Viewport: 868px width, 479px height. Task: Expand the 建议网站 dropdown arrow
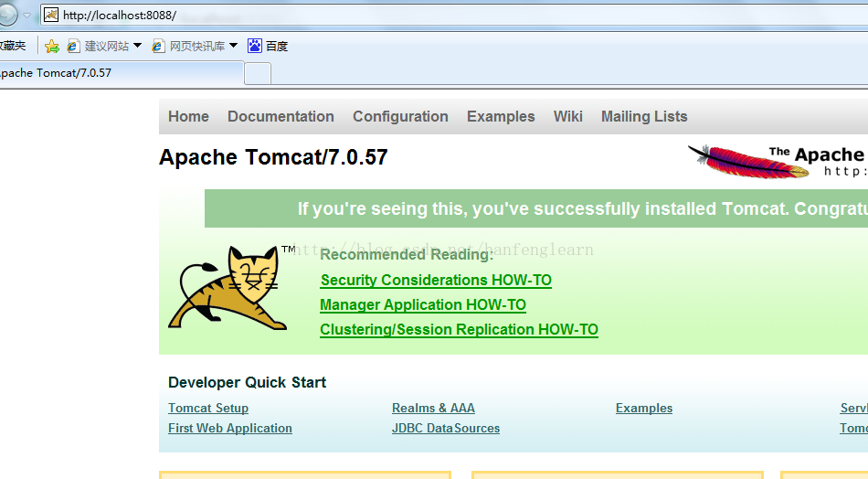137,46
